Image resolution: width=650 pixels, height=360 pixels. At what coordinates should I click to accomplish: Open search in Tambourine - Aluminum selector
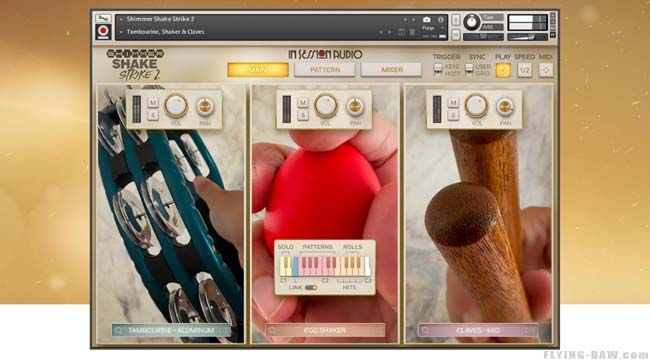tap(119, 331)
